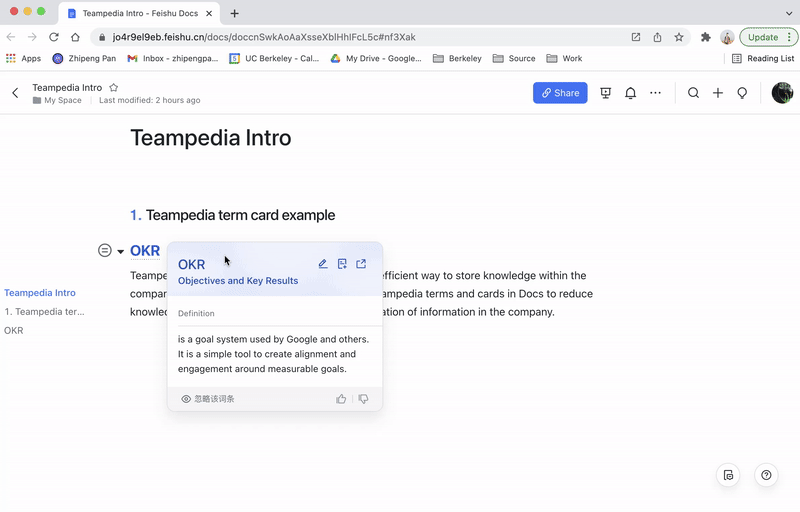The height and width of the screenshot is (512, 800).
Task: Collapse the OKR heading with triangle
Action: [120, 251]
